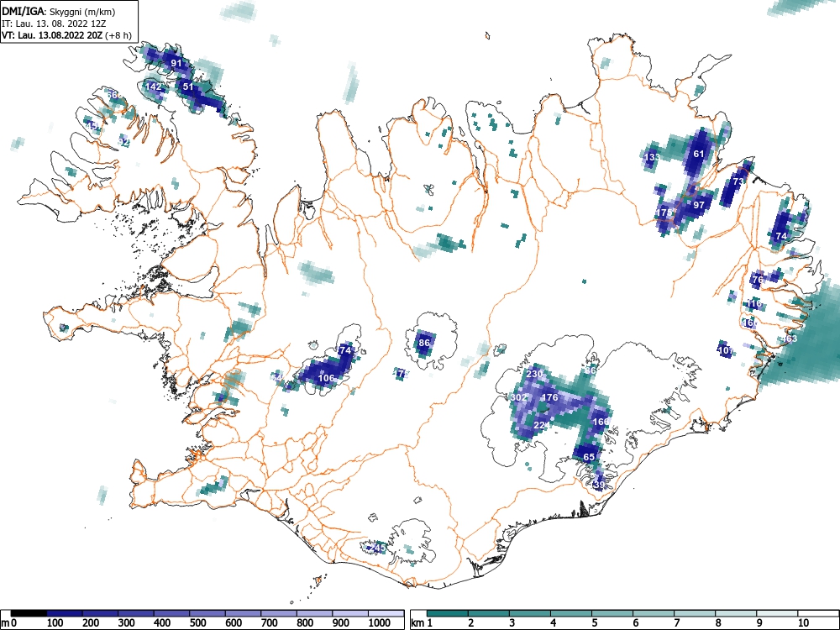Click the 200–300 m legend color swatch
Image resolution: width=840 pixels, height=630 pixels.
[100, 613]
